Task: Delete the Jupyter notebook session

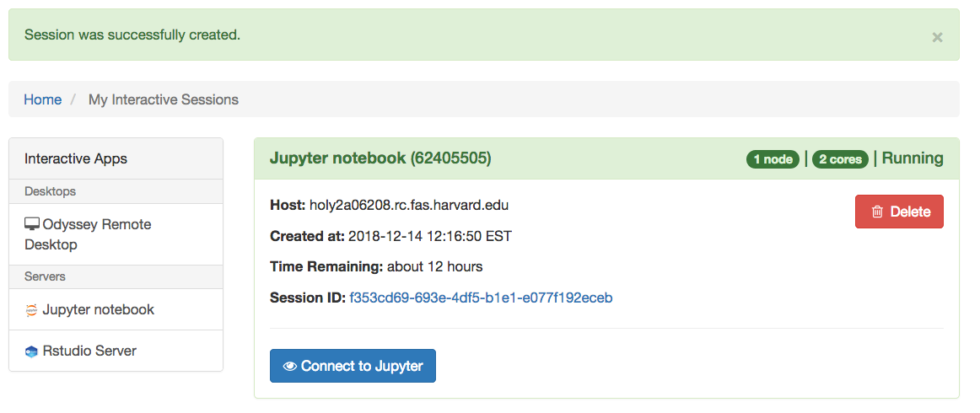Action: click(x=899, y=212)
